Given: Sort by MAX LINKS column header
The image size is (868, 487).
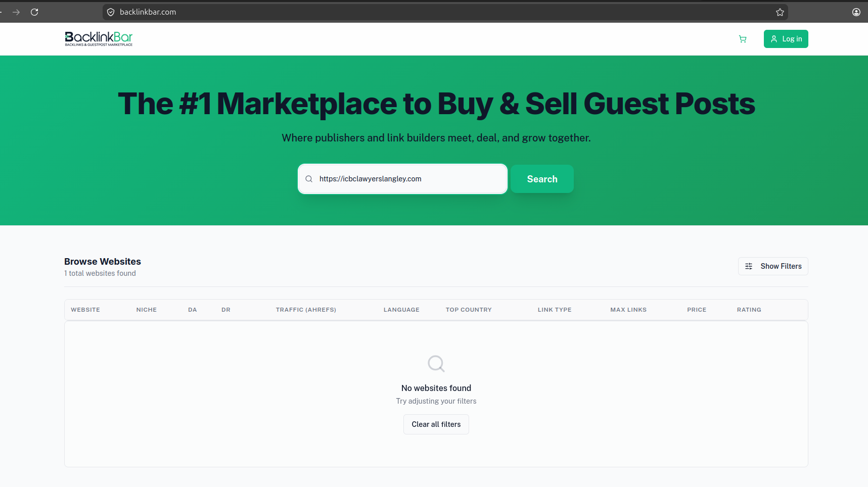Looking at the screenshot, I should [x=628, y=310].
